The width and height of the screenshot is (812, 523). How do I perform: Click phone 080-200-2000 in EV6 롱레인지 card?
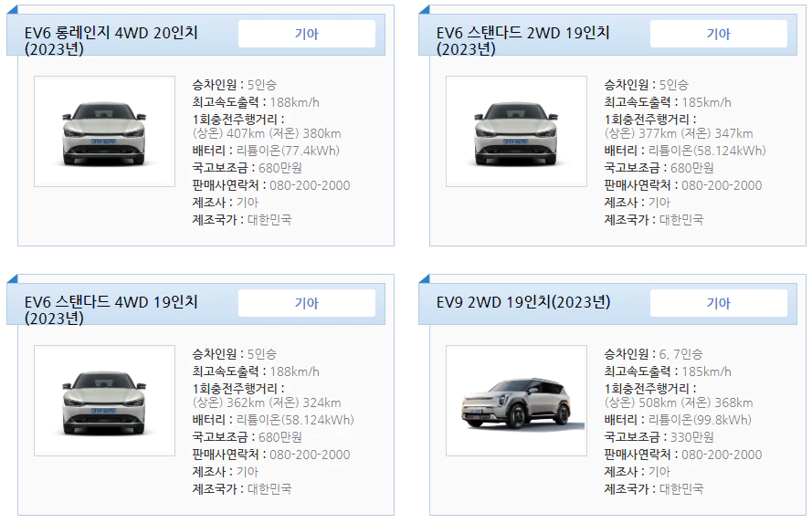(x=310, y=185)
